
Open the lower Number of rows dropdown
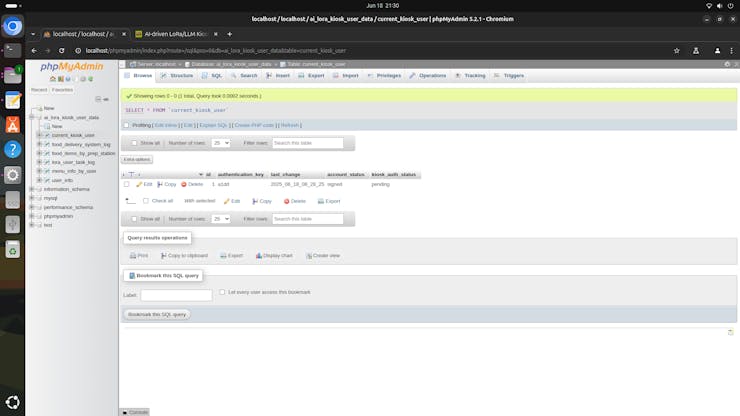point(220,219)
